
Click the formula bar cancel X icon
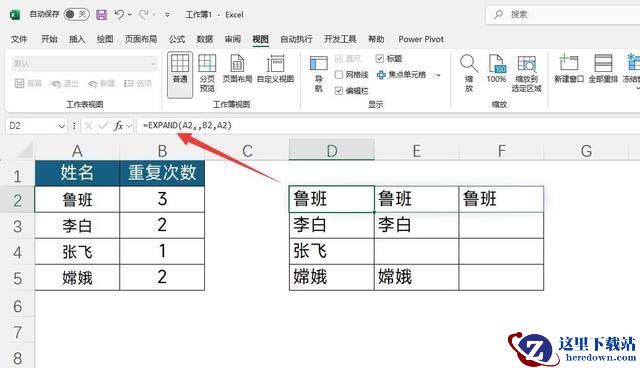click(88, 126)
